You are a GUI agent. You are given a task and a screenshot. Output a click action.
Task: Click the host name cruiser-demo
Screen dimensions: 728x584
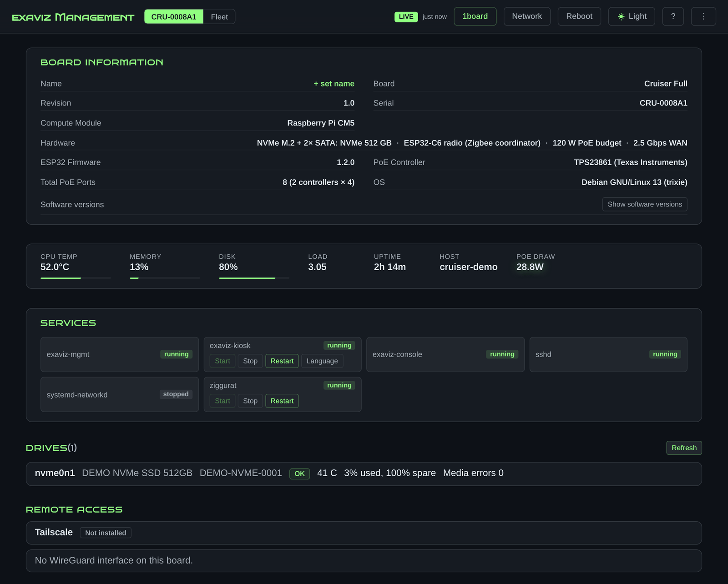pyautogui.click(x=469, y=267)
